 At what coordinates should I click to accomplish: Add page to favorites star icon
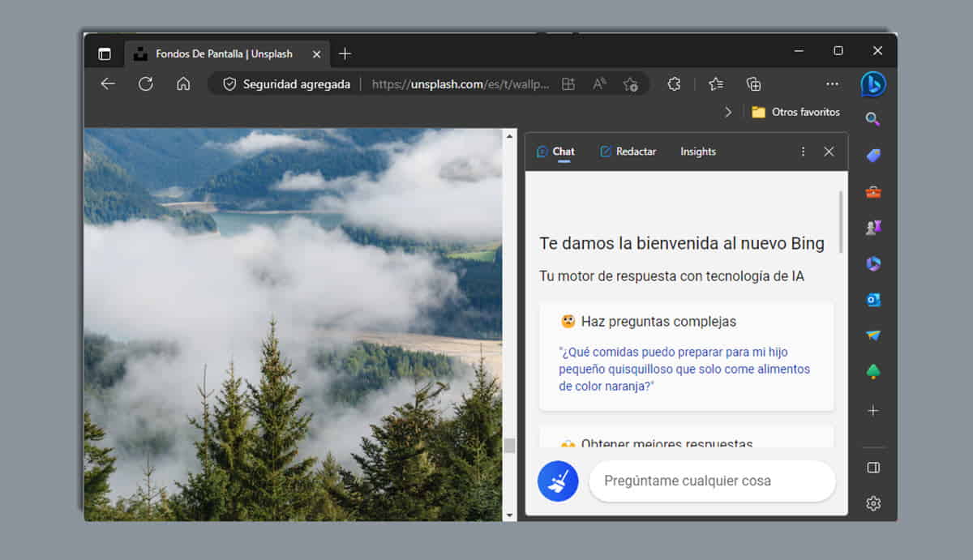630,84
